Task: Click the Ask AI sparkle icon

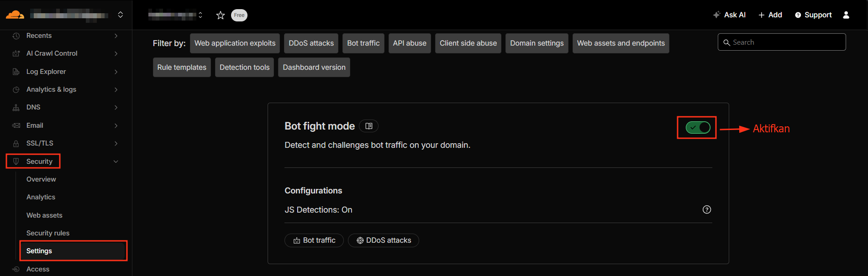Action: tap(717, 15)
